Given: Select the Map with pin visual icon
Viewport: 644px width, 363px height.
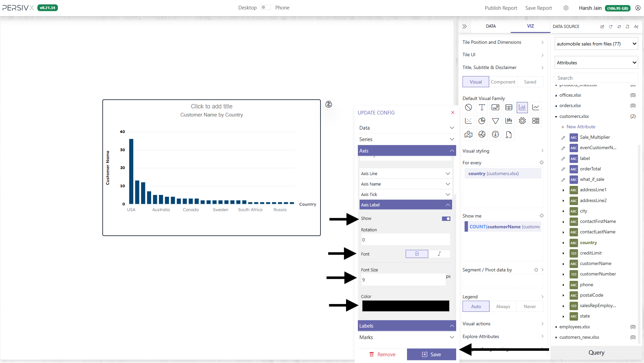Looking at the screenshot, I should pos(468,134).
